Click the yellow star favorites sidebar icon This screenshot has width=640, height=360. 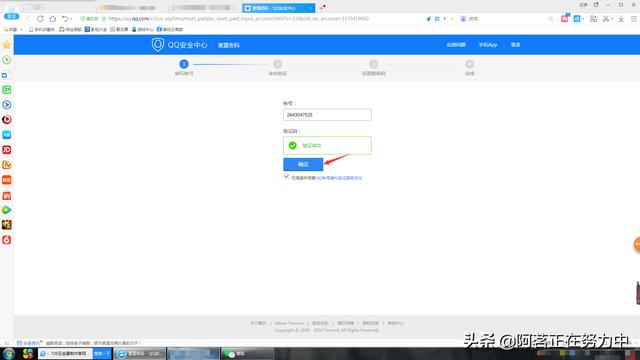click(x=7, y=45)
